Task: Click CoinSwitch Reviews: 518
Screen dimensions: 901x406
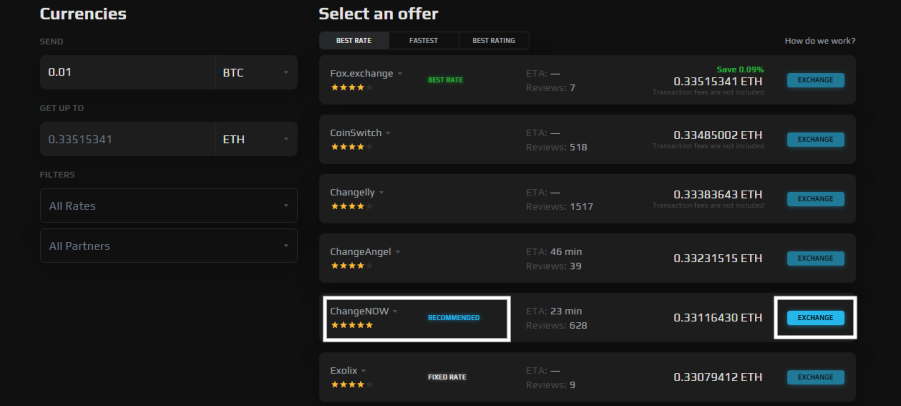Action: click(556, 147)
